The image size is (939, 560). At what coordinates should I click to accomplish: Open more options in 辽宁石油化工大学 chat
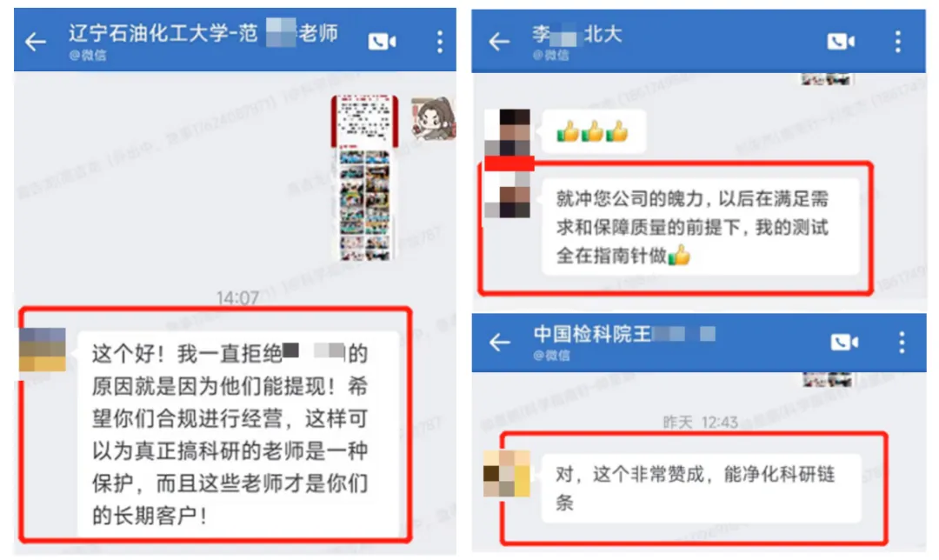pyautogui.click(x=440, y=42)
